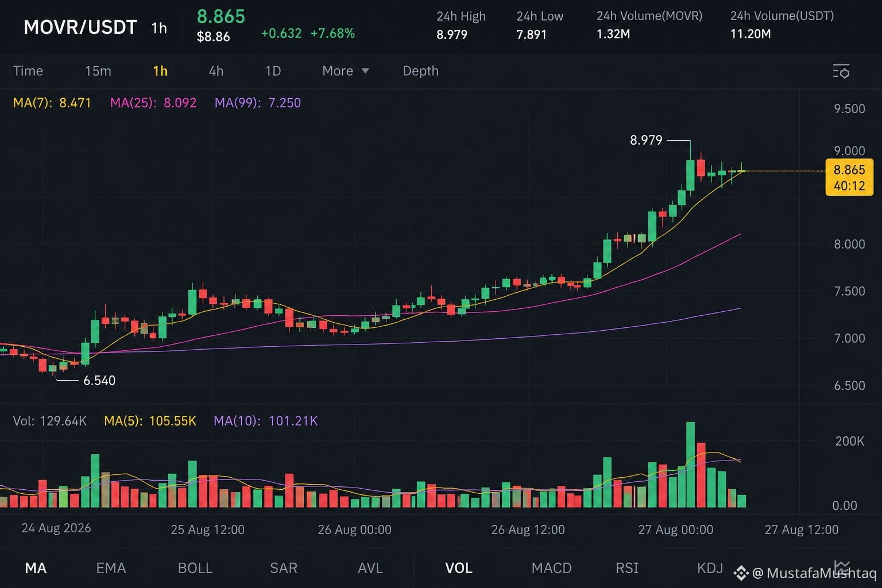Image resolution: width=882 pixels, height=588 pixels.
Task: Click the +7.68% change percentage
Action: click(332, 33)
